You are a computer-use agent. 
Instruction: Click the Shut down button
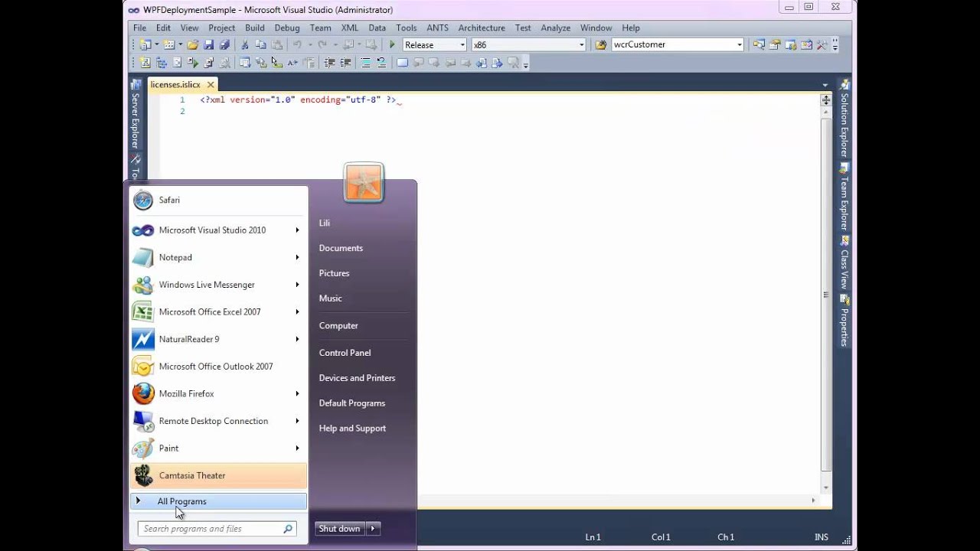(340, 529)
